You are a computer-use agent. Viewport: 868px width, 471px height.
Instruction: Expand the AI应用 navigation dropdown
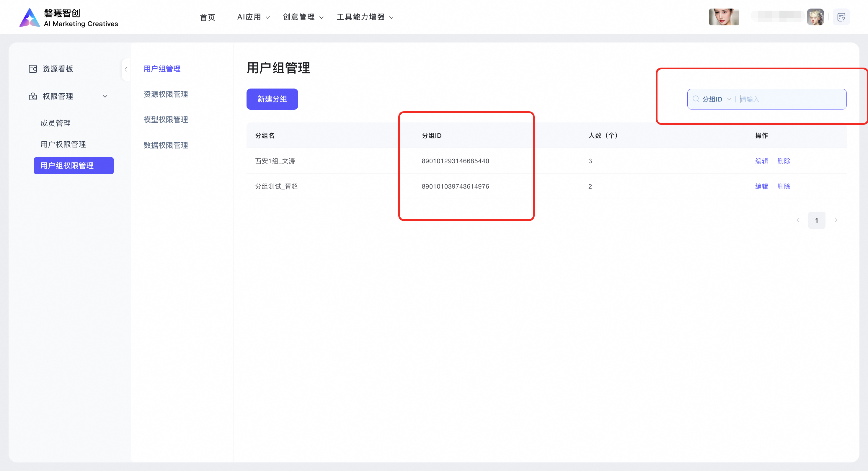point(253,17)
